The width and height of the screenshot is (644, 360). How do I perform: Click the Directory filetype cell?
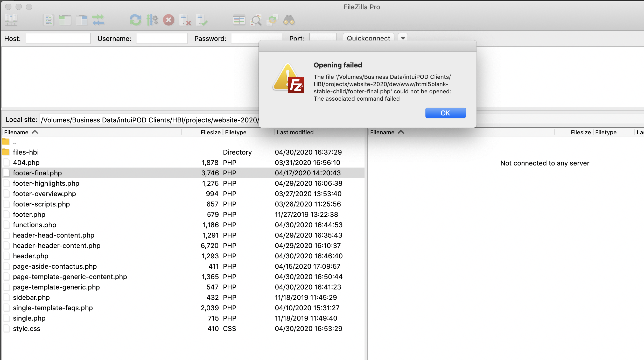pos(237,152)
